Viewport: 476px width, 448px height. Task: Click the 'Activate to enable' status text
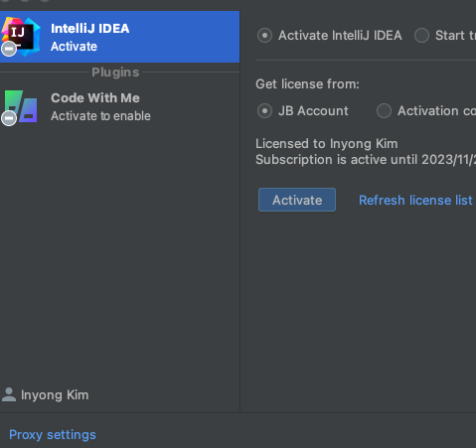point(100,116)
